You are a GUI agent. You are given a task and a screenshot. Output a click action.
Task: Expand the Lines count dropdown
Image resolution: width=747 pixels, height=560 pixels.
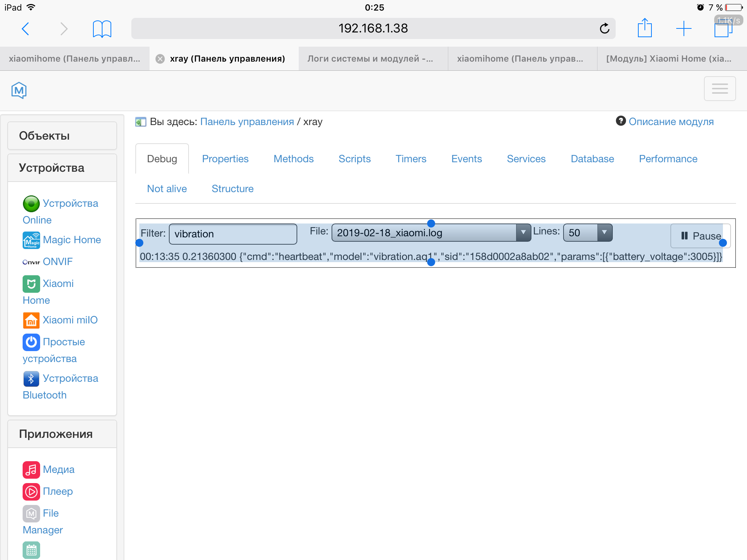[587, 233]
